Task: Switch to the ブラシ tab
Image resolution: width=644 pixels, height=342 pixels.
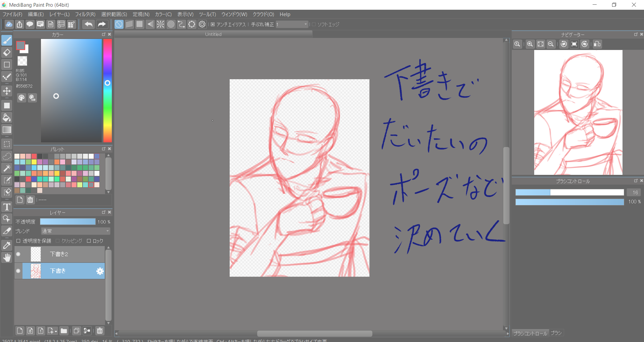Action: tap(556, 333)
